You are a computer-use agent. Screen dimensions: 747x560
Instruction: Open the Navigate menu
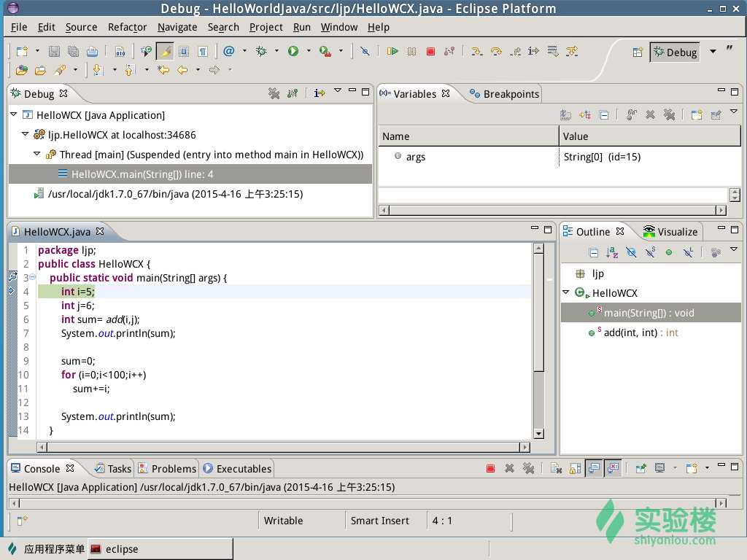pos(177,27)
